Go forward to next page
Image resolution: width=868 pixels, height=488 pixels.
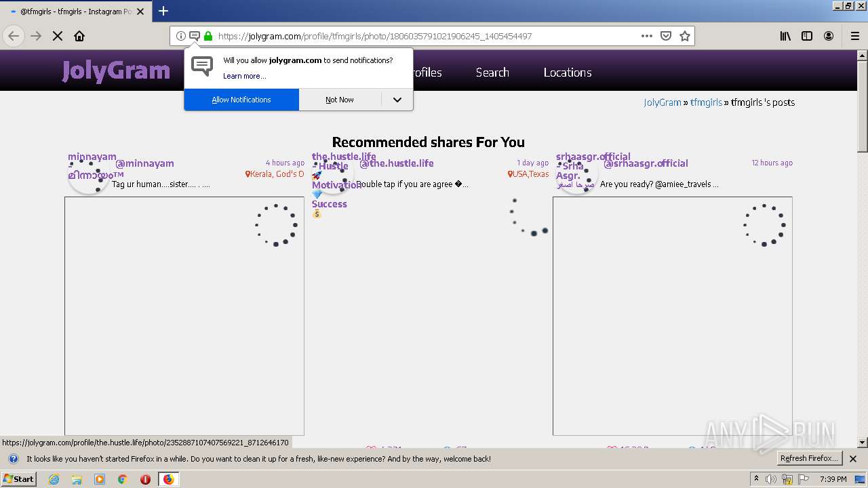[36, 36]
